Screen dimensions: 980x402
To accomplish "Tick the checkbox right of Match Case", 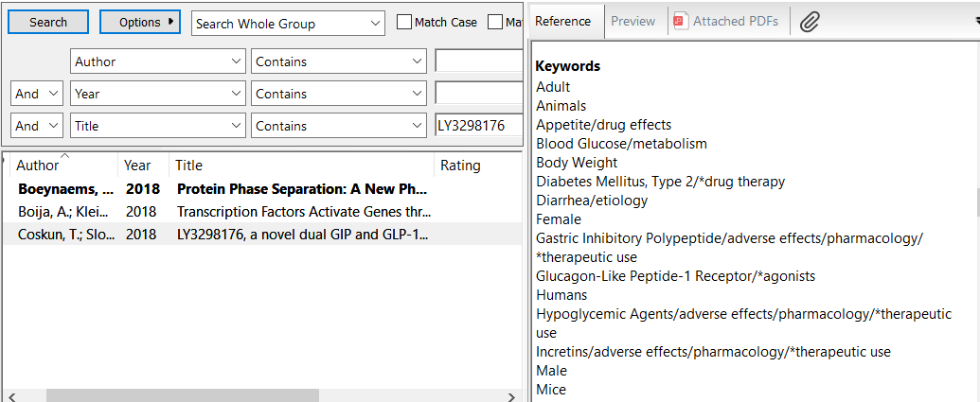I will (495, 22).
